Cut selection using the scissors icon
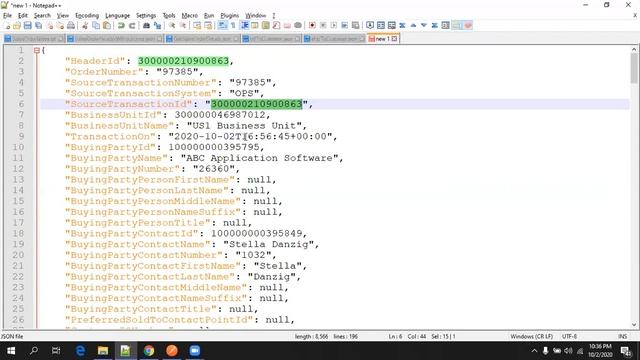The width and height of the screenshot is (640, 360). coord(85,25)
